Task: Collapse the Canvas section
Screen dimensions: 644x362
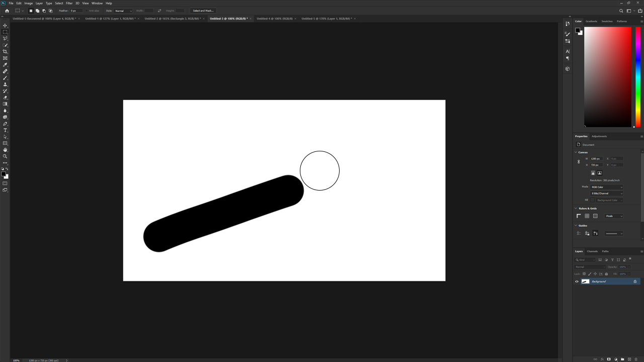Action: pos(576,152)
